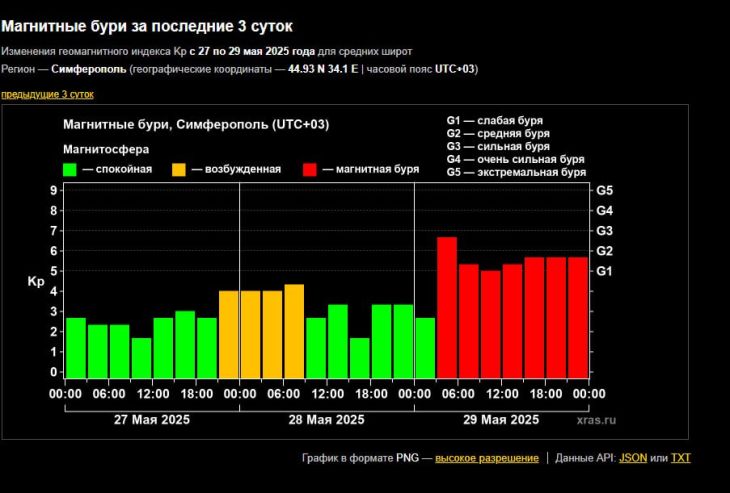Image resolution: width=730 pixels, height=493 pixels.
Task: Click the "28 Мая 2025" date label
Action: point(327,419)
